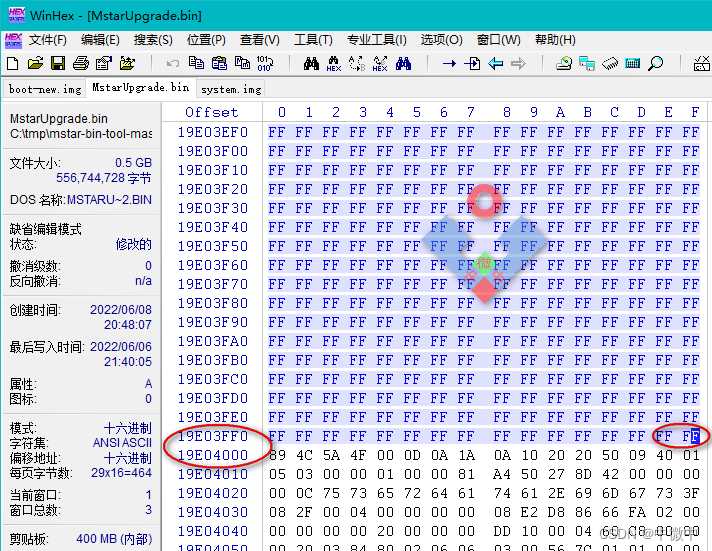Click the gray Forward arrow icon

(518, 64)
